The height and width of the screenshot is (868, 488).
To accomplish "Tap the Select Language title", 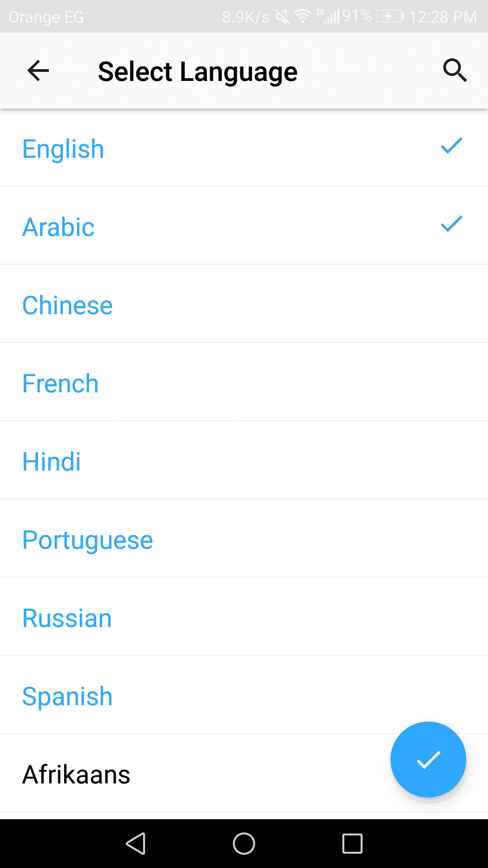I will [x=197, y=71].
